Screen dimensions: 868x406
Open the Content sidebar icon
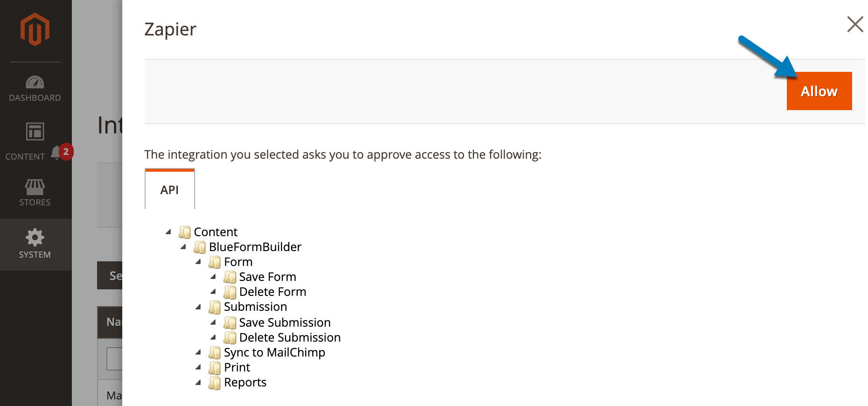35,132
